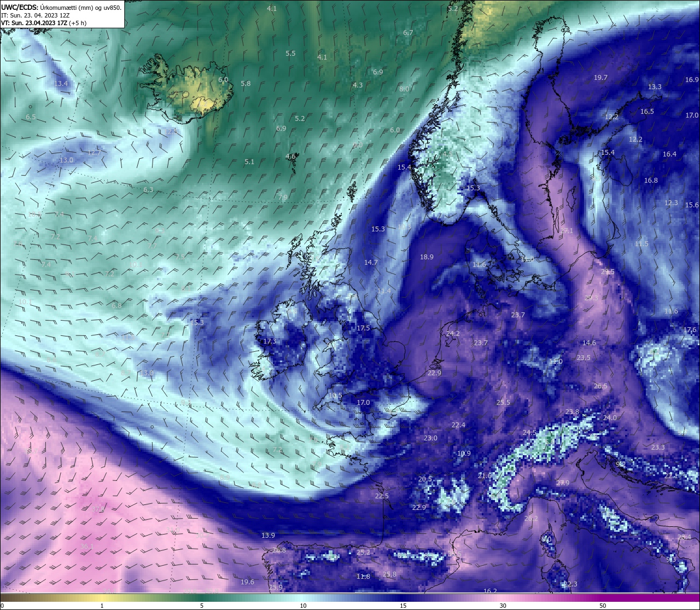The height and width of the screenshot is (610, 700).
Task: Click the map value '21.6' near the western Alps
Action: 485,477
